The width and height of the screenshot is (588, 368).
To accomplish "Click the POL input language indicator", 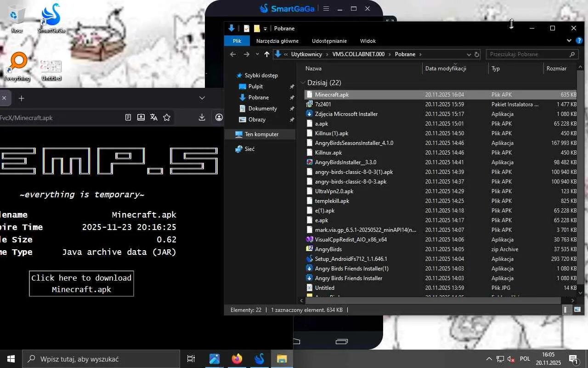I will (525, 359).
